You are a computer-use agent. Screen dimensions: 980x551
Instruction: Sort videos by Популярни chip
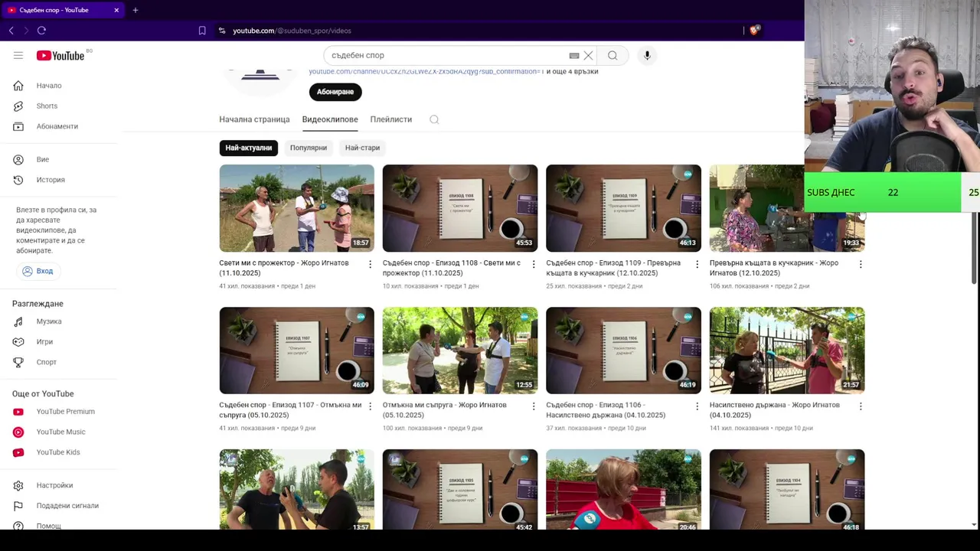pos(308,148)
